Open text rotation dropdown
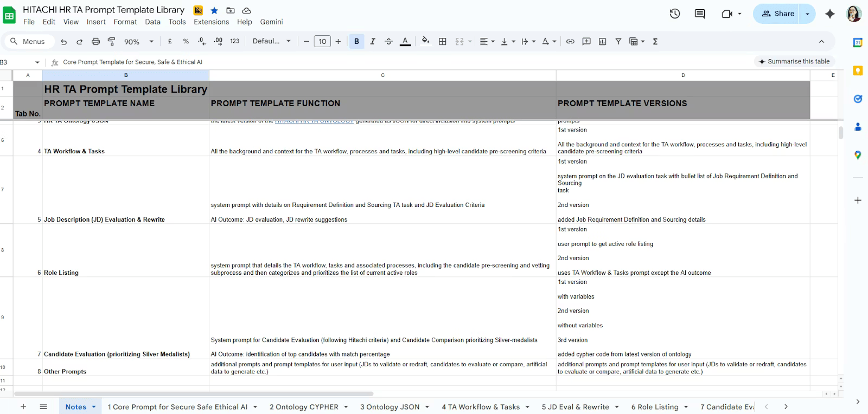This screenshot has height=414, width=868. pyautogui.click(x=549, y=41)
